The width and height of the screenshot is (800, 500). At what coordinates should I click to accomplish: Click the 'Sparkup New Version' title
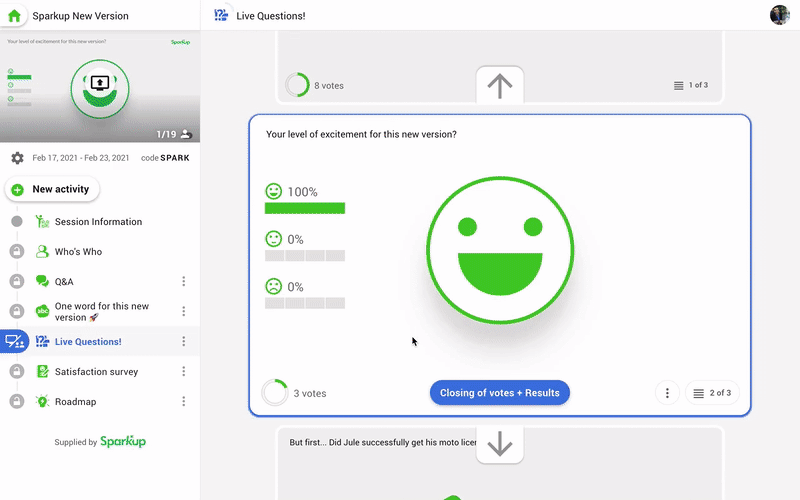click(x=81, y=16)
